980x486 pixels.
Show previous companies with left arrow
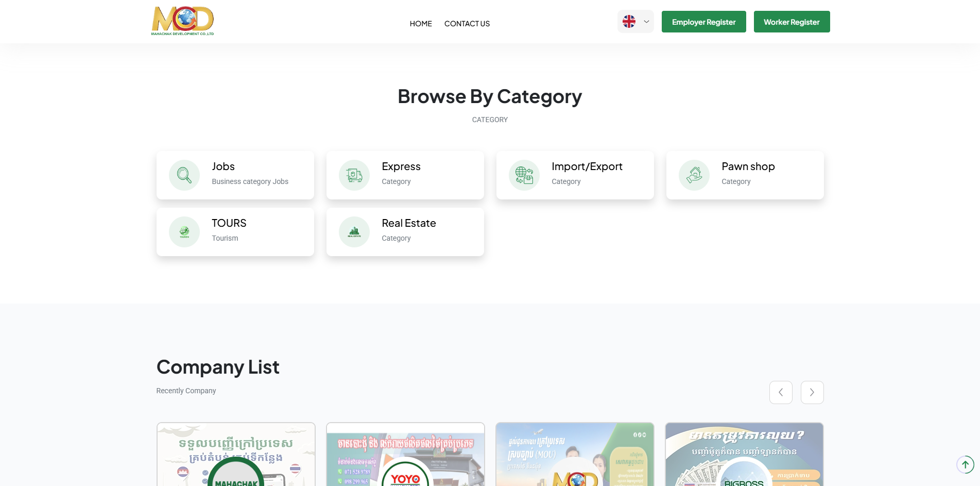point(781,393)
